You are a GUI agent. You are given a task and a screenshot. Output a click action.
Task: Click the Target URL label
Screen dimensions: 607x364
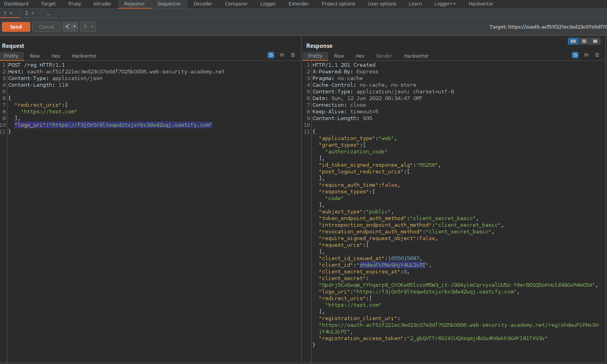(x=548, y=27)
